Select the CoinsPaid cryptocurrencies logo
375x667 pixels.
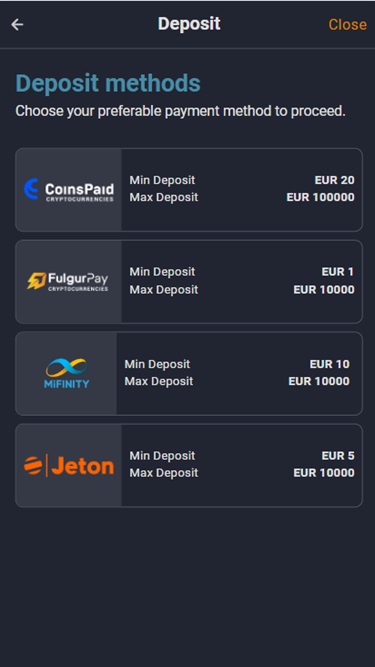(68, 190)
